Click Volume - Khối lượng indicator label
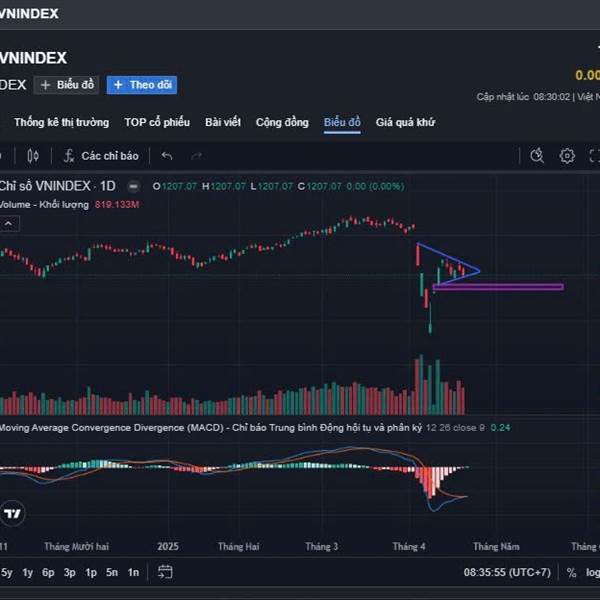600x600 pixels. tap(44, 205)
